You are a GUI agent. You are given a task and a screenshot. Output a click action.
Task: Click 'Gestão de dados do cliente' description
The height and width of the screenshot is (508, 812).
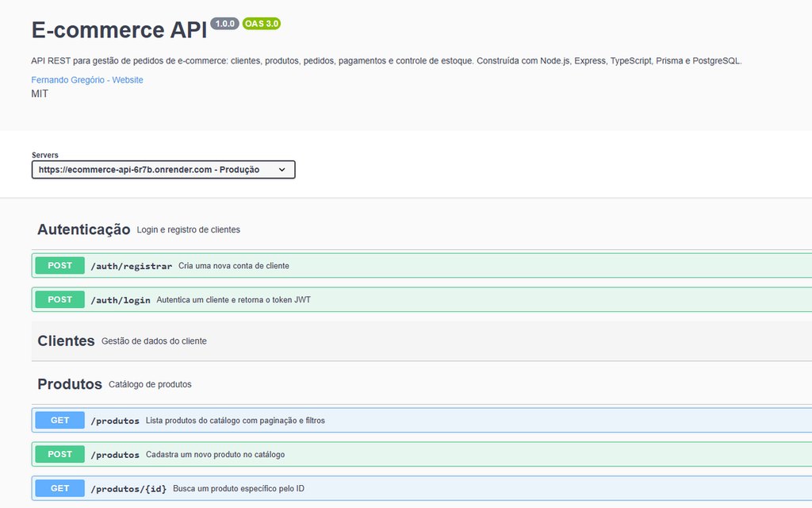154,341
